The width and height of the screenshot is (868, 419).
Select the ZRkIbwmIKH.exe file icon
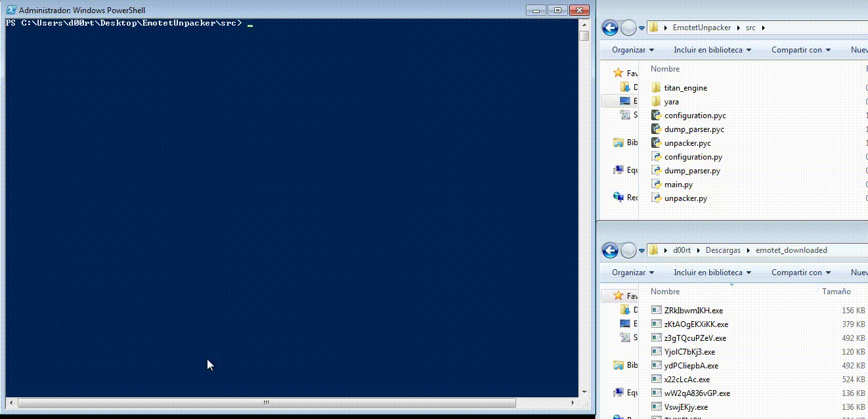(656, 310)
